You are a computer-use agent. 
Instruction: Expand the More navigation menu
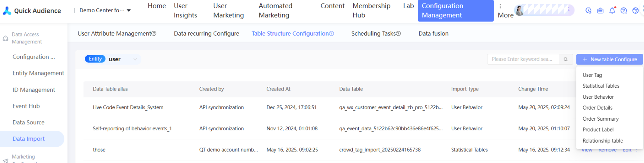[505, 11]
